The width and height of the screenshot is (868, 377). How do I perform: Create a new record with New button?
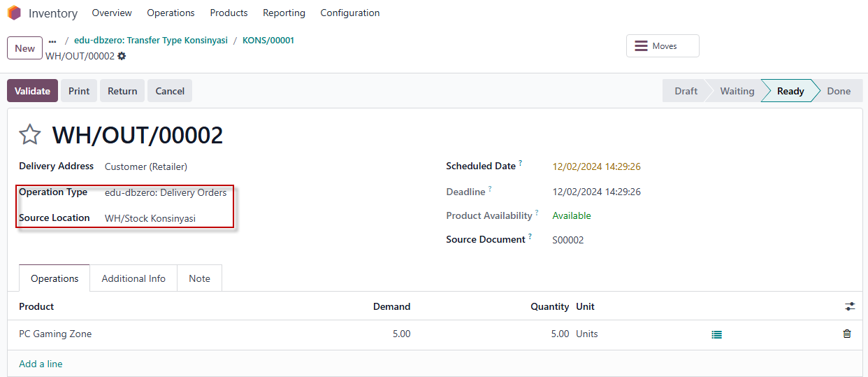[24, 48]
